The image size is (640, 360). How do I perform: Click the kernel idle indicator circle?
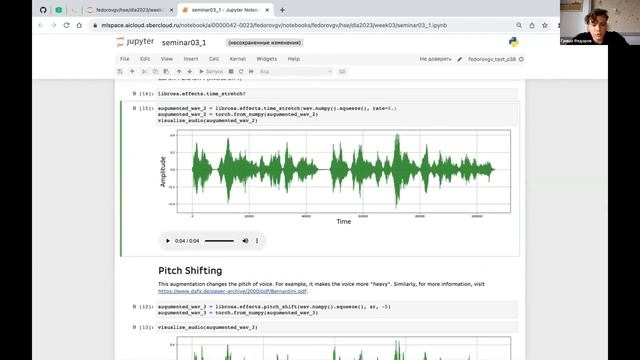tap(521, 59)
